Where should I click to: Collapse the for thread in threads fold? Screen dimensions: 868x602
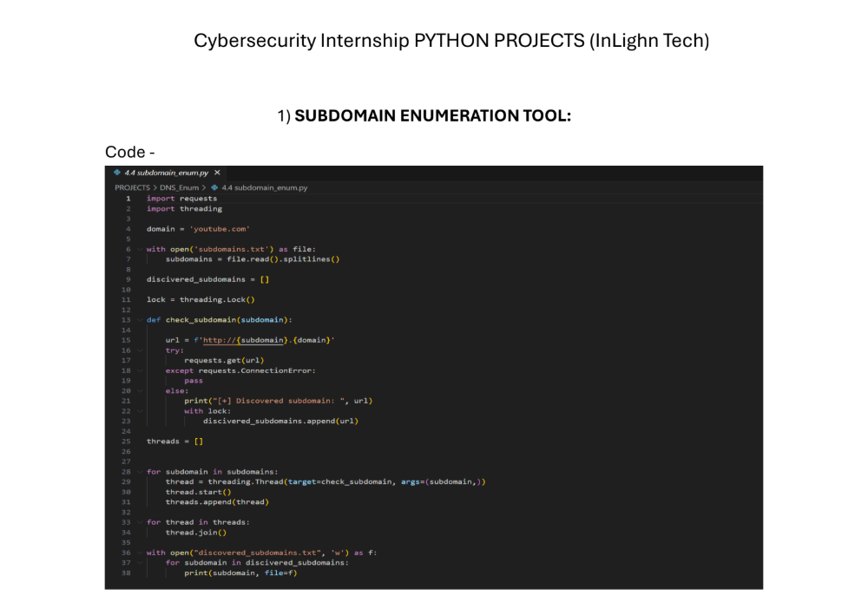[139, 521]
